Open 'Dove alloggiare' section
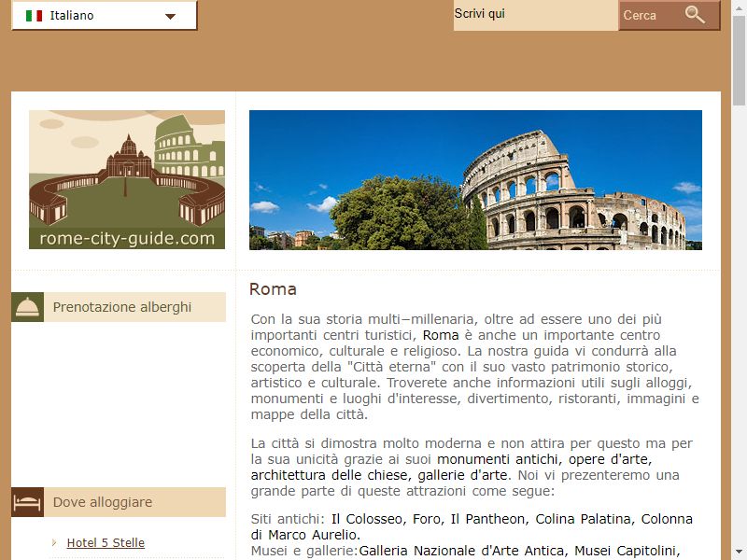 tap(119, 502)
